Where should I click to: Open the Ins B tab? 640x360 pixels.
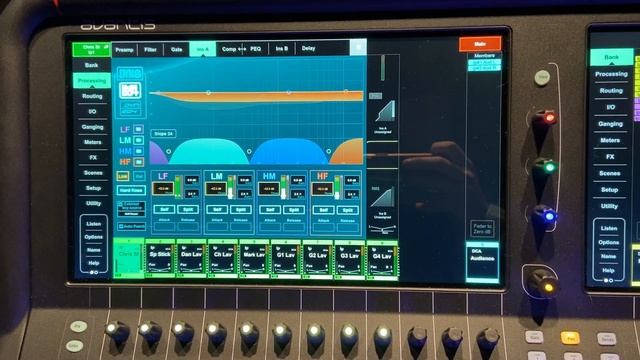coord(282,49)
